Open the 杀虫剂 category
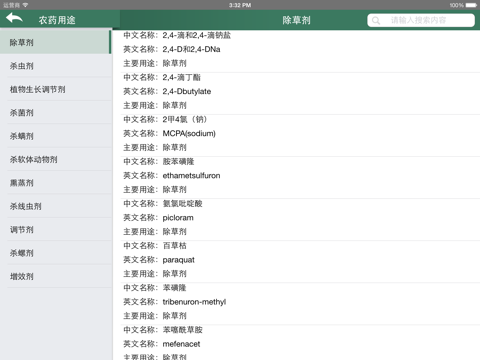The height and width of the screenshot is (360, 480). 56,66
